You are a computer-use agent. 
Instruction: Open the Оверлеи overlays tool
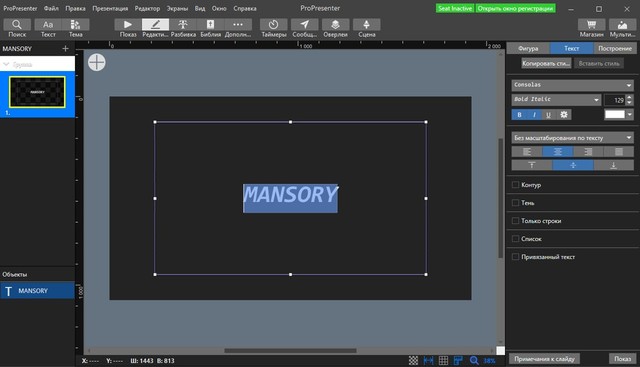[x=335, y=24]
